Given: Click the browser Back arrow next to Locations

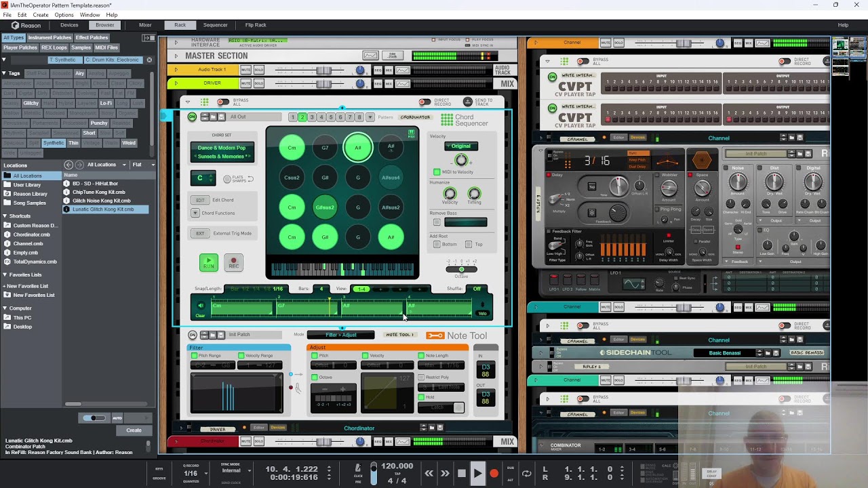Looking at the screenshot, I should (x=68, y=165).
